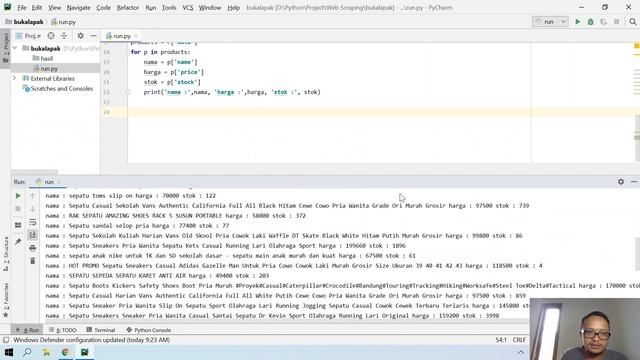Open the View menu

point(54,7)
